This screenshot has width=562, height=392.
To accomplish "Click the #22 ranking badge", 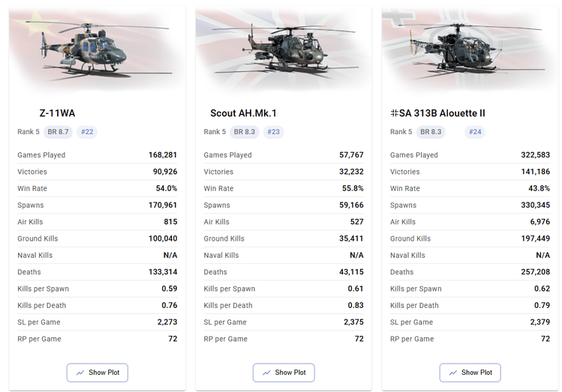I will (87, 132).
